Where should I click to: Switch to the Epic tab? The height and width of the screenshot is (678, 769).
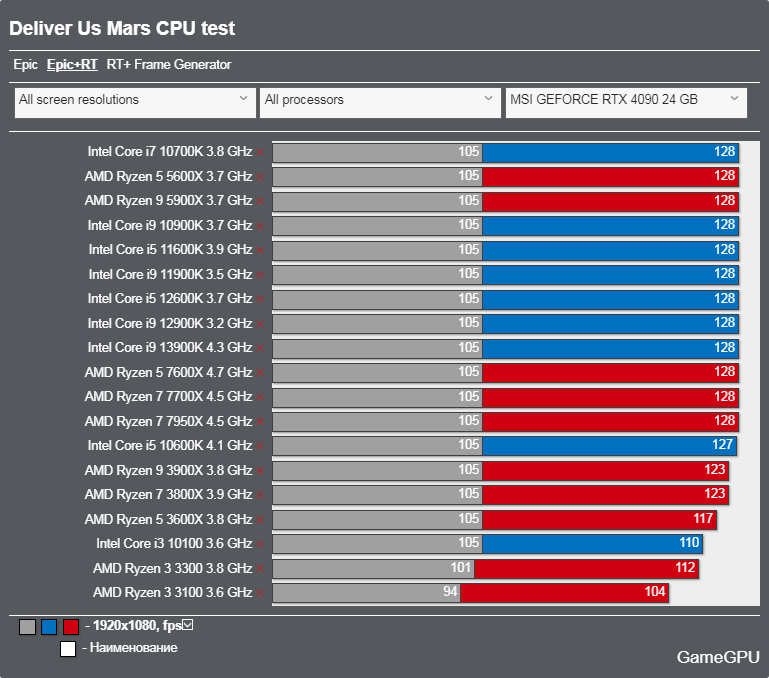coord(26,65)
